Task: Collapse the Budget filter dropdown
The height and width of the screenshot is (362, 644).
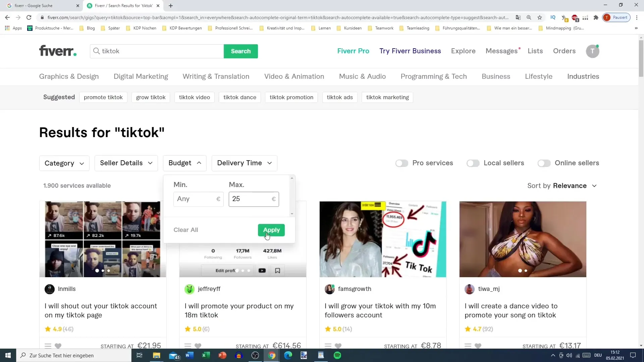Action: coord(185,163)
